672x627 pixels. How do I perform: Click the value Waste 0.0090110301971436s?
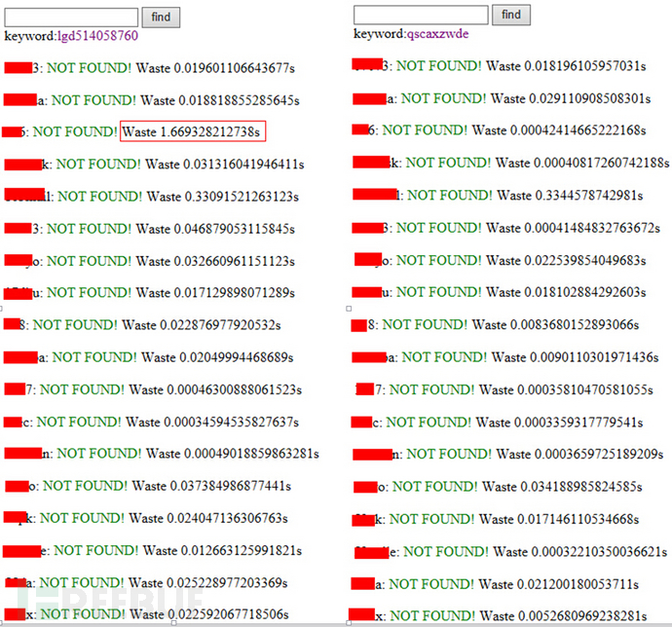(575, 357)
